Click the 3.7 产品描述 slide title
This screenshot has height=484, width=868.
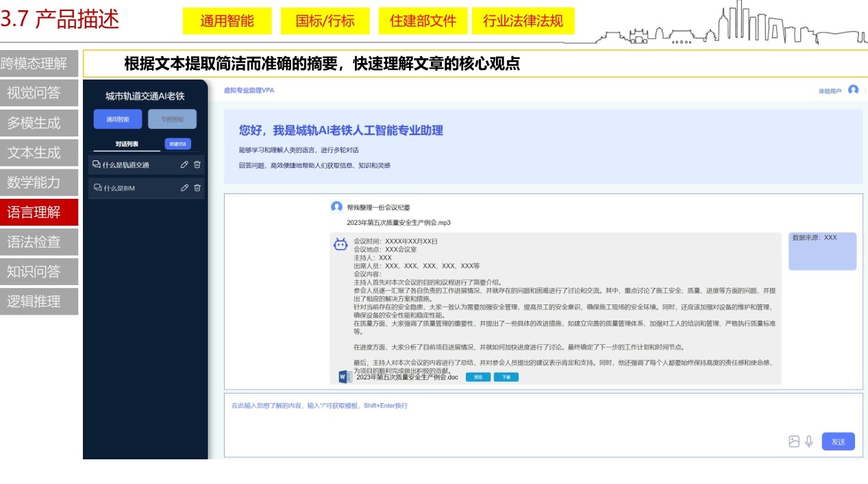tap(60, 19)
